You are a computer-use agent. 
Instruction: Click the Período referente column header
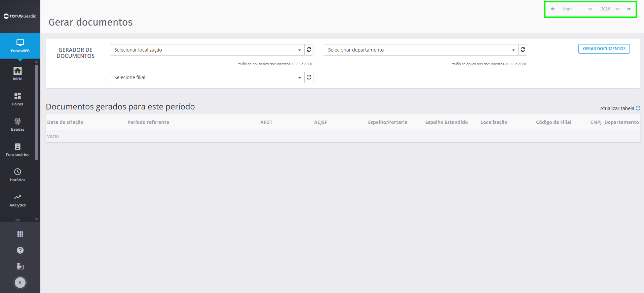pos(148,122)
